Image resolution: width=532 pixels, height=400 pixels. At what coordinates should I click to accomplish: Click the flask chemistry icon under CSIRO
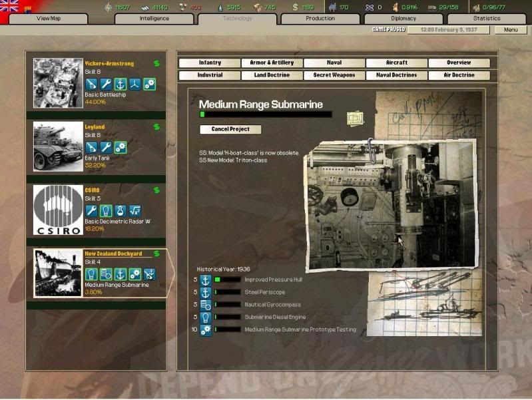(121, 210)
